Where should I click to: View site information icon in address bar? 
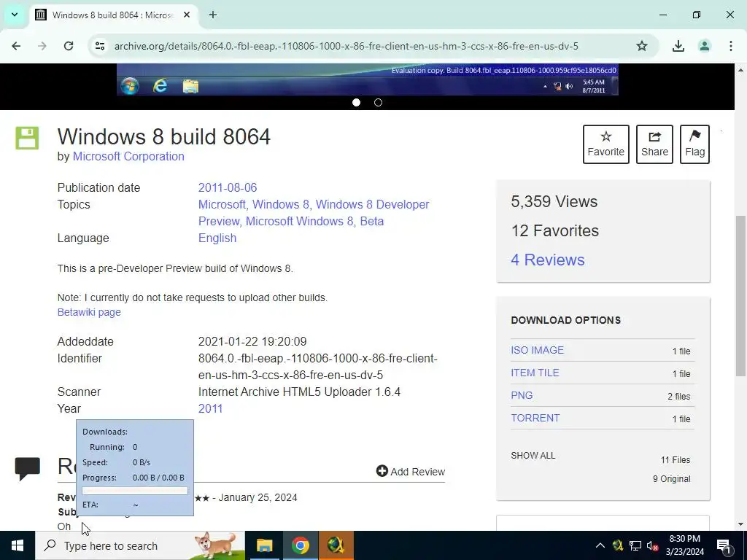(x=100, y=46)
